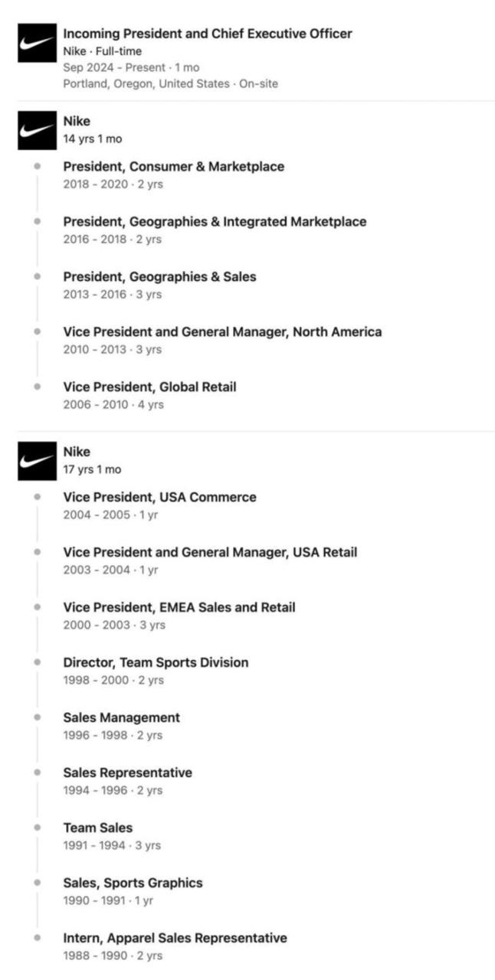Click Vice President, USA Commerce role

(159, 498)
